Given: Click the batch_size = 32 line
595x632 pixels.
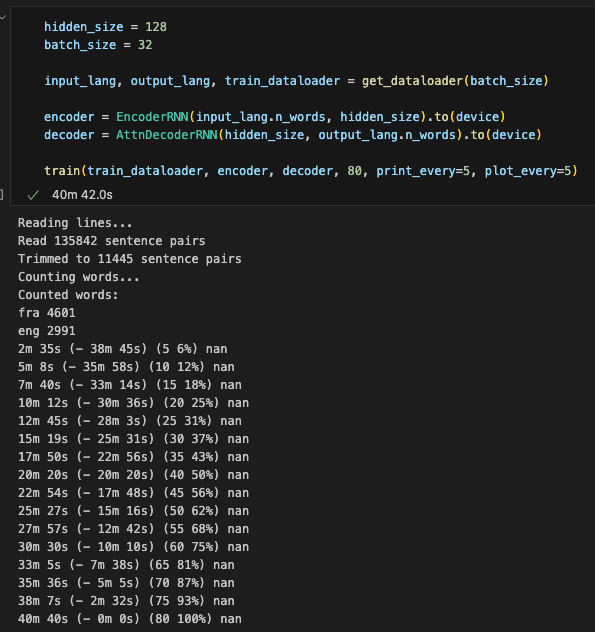Looking at the screenshot, I should pyautogui.click(x=98, y=45).
